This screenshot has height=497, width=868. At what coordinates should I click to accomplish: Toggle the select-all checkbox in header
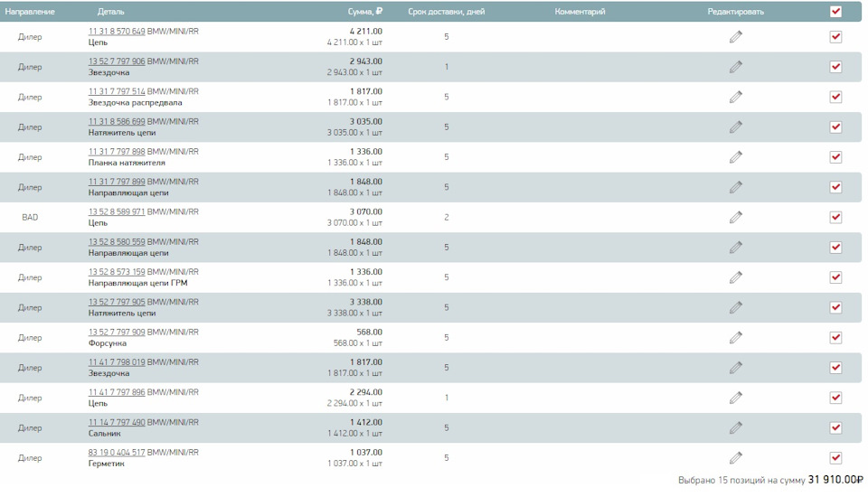(x=835, y=12)
